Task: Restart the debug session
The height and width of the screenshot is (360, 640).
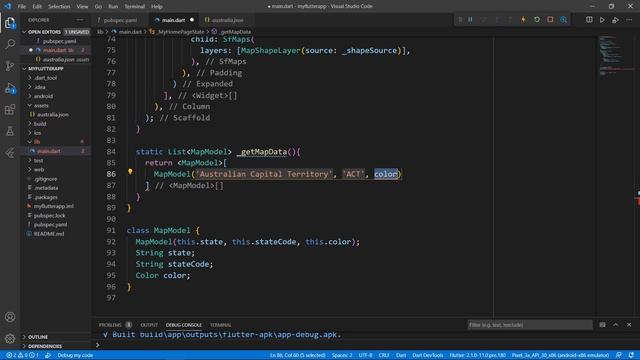Action: [x=537, y=20]
